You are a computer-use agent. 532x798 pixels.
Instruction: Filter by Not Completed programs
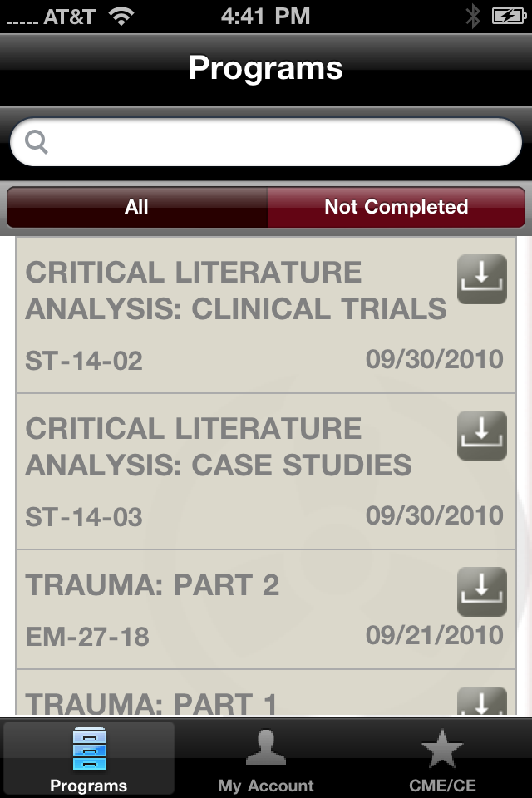pos(396,207)
